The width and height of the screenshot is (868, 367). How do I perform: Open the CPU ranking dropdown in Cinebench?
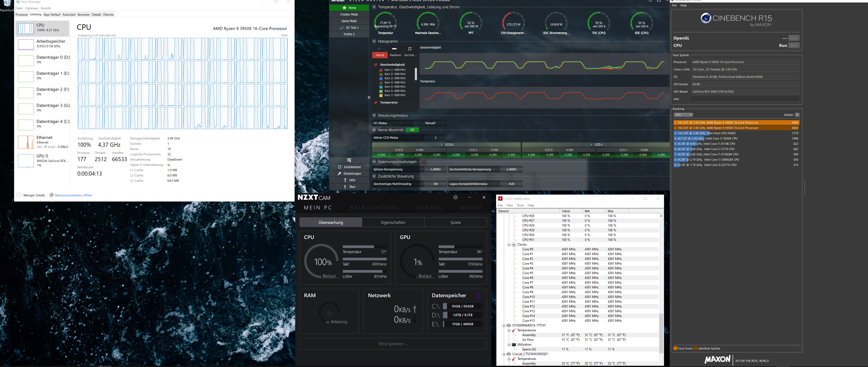point(683,115)
